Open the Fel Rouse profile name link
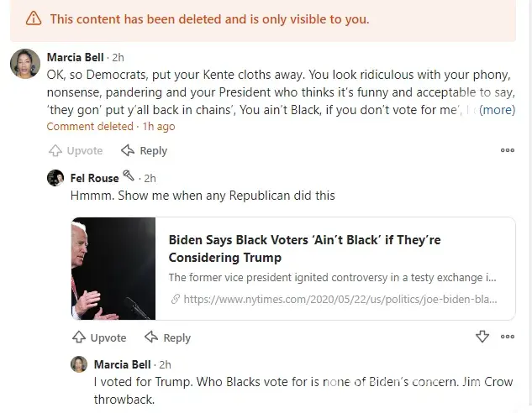 click(94, 178)
